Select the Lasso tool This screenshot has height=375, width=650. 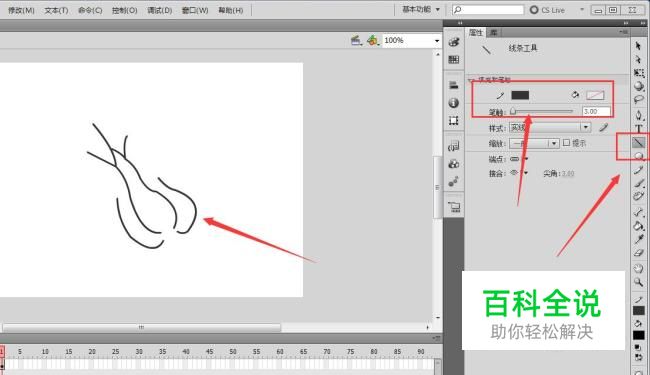(638, 99)
